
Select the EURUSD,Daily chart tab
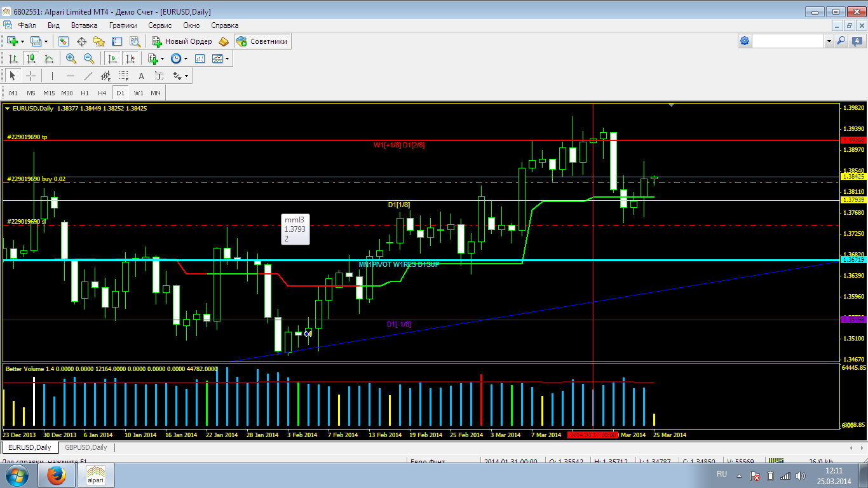click(x=29, y=447)
